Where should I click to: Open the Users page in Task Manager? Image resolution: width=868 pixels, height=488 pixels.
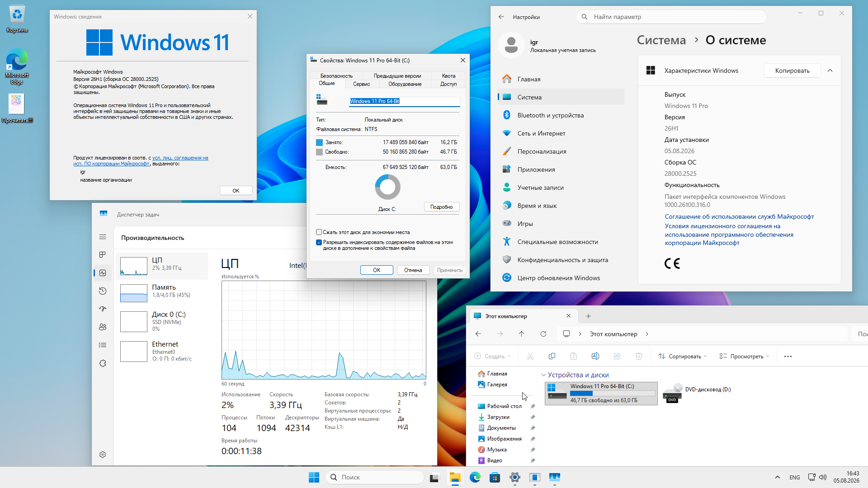103,327
